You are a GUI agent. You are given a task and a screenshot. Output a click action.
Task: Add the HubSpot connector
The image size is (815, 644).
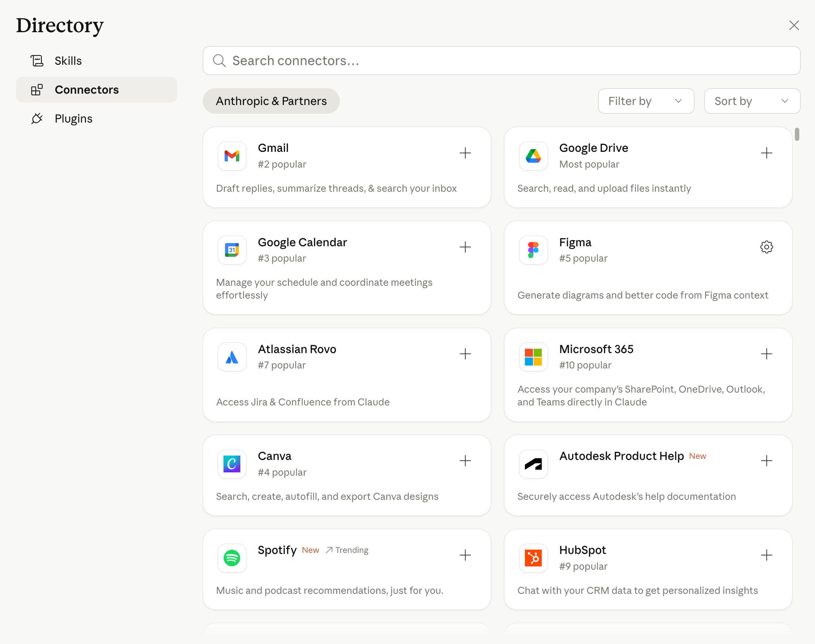766,555
